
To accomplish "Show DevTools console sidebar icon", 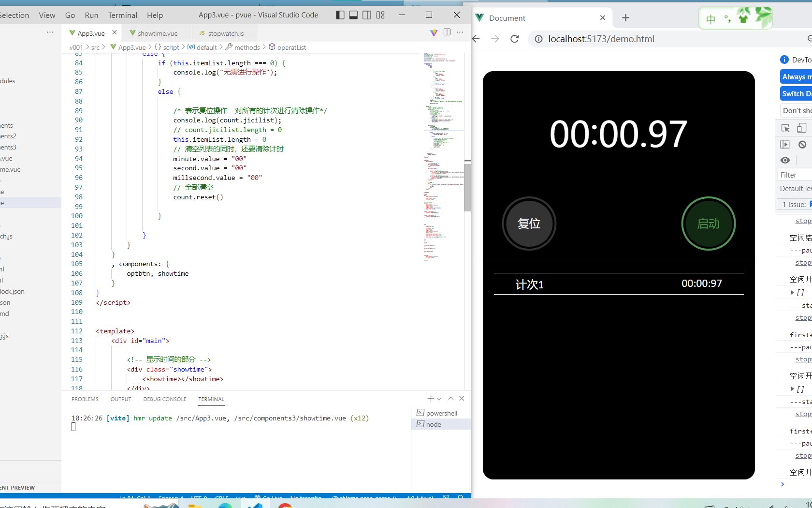I will coord(785,145).
